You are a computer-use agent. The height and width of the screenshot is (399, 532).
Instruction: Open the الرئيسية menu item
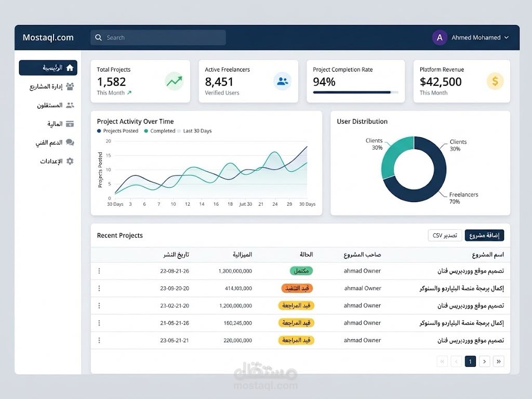coord(48,68)
